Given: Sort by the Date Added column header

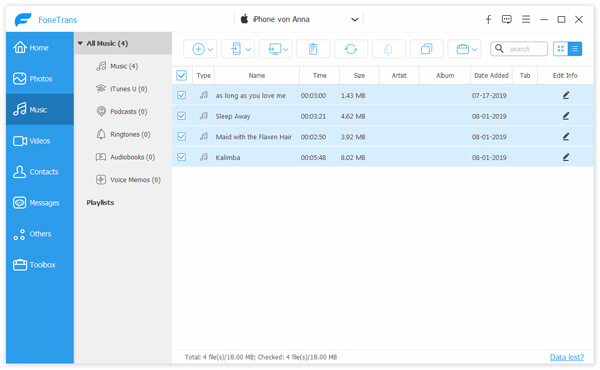Looking at the screenshot, I should 491,75.
